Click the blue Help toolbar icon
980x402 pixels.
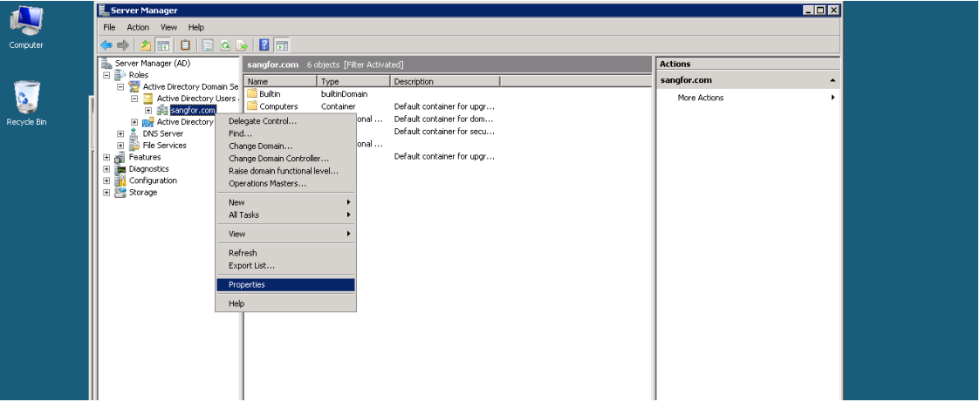coord(264,44)
